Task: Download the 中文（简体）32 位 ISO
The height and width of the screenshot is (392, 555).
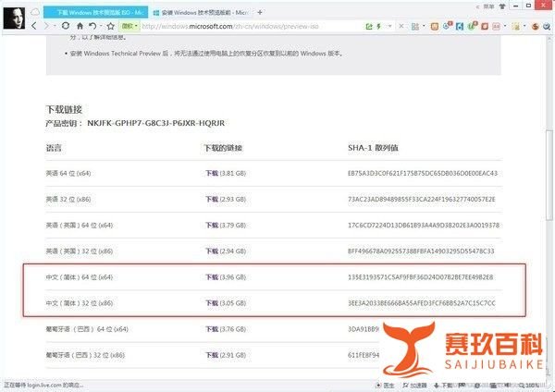Action: click(x=212, y=303)
